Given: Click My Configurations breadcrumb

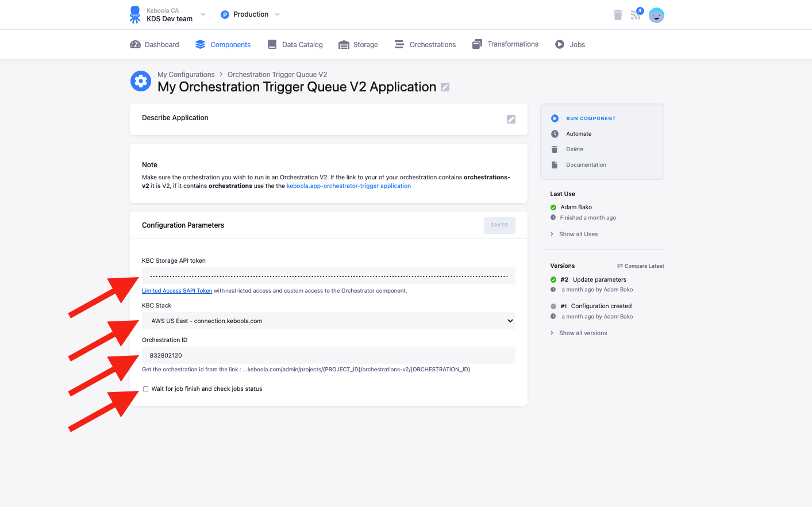Looking at the screenshot, I should coord(186,75).
